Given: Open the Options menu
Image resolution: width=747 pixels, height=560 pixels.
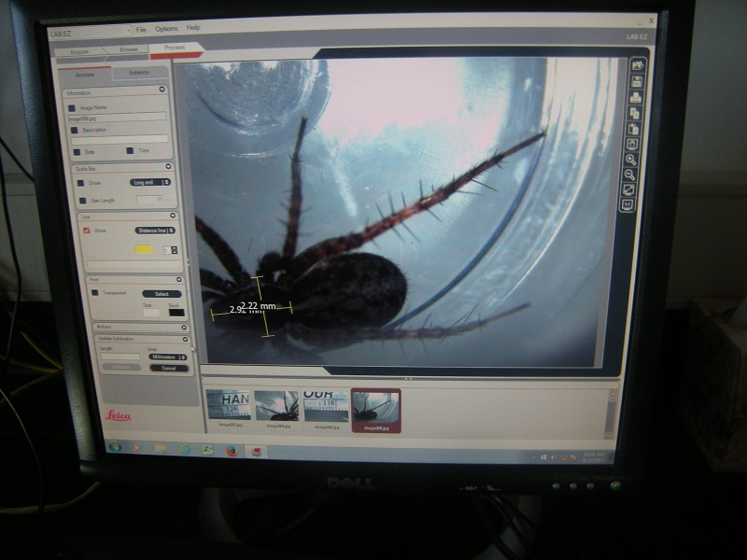Looking at the screenshot, I should (x=166, y=28).
